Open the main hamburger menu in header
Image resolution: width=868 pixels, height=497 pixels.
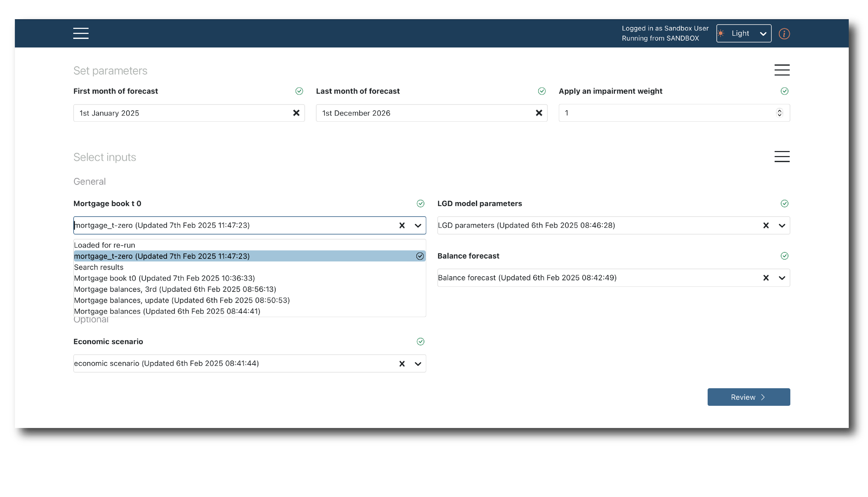tap(81, 33)
